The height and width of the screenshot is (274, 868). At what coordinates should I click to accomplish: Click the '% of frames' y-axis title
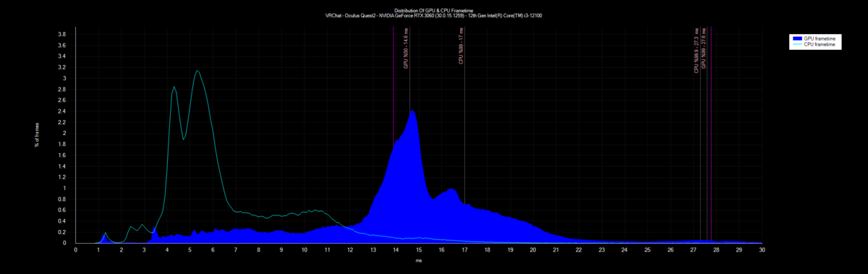point(36,135)
